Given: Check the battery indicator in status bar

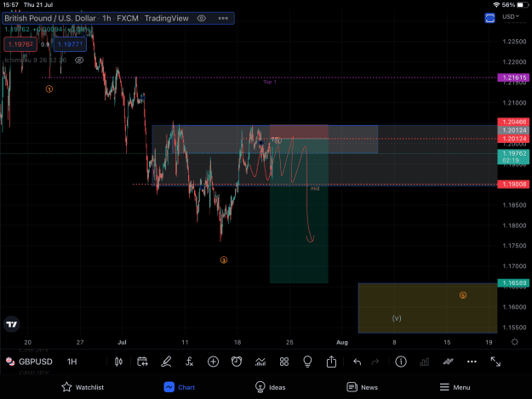Looking at the screenshot, I should point(522,5).
